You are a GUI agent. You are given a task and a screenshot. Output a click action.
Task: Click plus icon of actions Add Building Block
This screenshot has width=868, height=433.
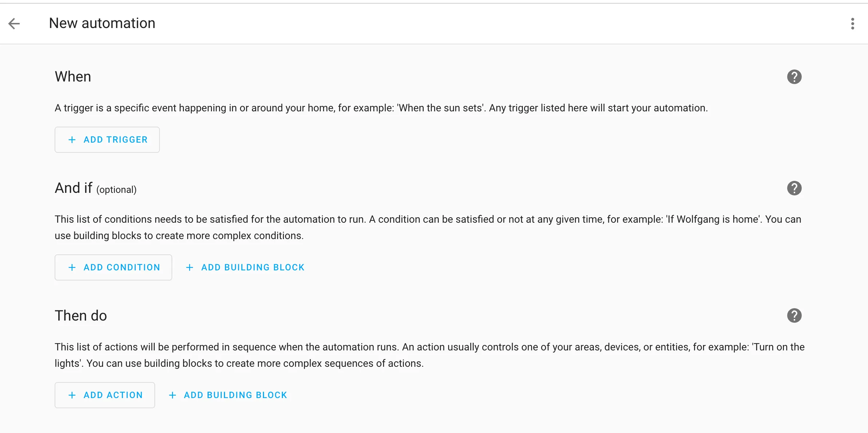point(173,395)
